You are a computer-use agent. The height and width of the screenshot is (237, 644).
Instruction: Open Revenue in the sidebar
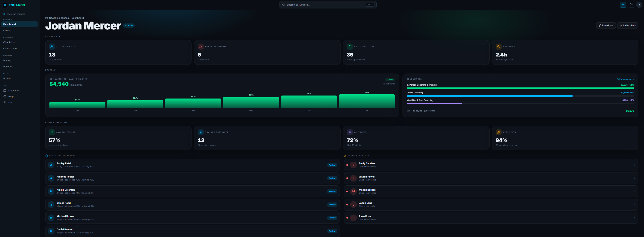tap(20, 67)
